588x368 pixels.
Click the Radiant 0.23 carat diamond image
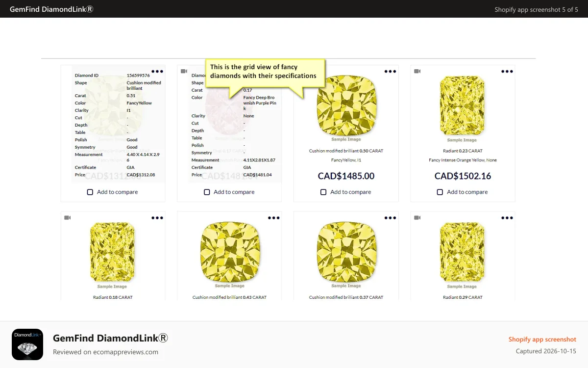pos(463,105)
